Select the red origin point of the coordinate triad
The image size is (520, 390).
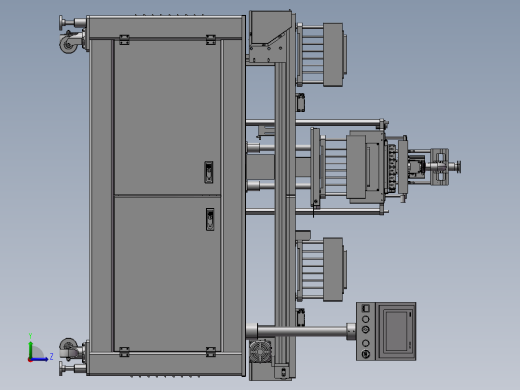click(30, 360)
